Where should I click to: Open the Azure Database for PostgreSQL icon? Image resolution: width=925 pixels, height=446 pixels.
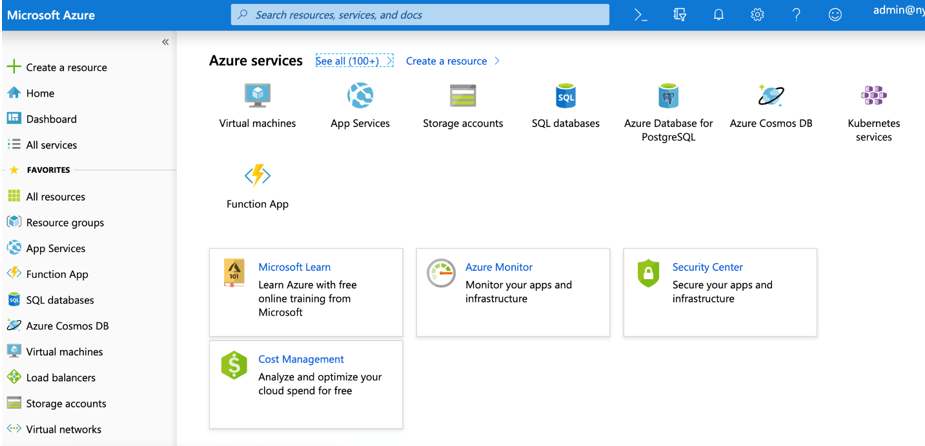pyautogui.click(x=668, y=96)
